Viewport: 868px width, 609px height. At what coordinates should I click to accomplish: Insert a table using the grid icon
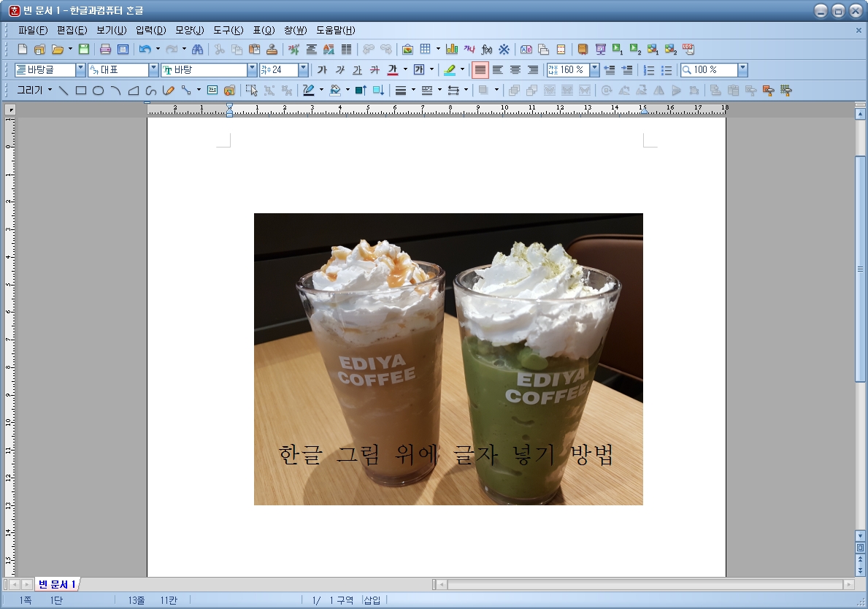425,49
